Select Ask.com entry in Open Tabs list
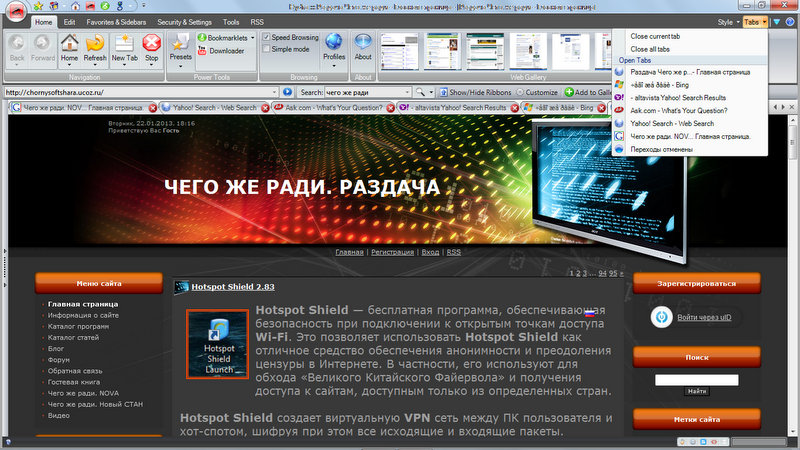This screenshot has height=450, width=800. coord(690,110)
